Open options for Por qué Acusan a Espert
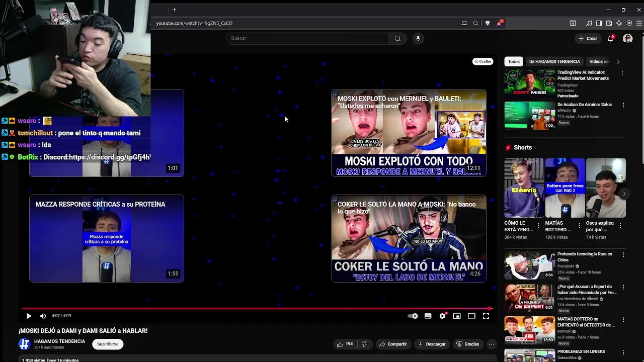Screen dimensions: 644x362 [x=623, y=287]
